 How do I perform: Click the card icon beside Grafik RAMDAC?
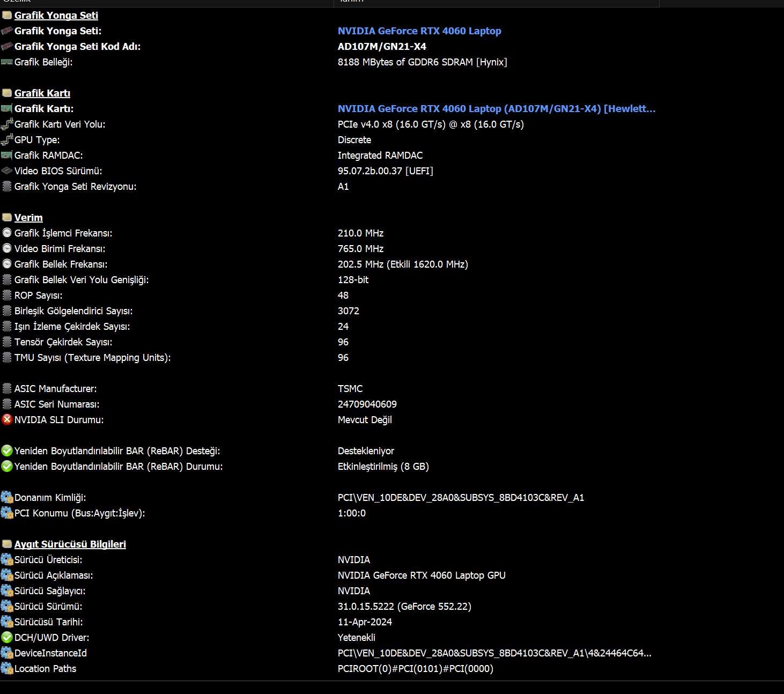click(x=7, y=156)
